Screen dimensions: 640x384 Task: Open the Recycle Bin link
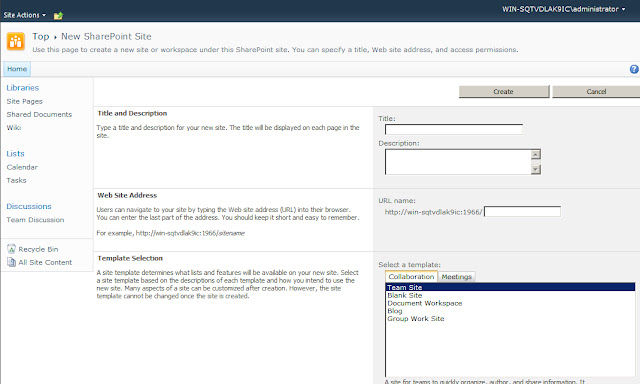pos(38,249)
